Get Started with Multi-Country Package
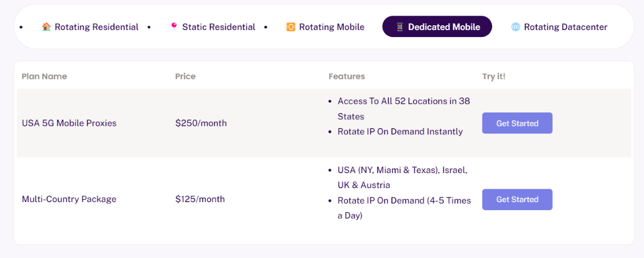 517,199
